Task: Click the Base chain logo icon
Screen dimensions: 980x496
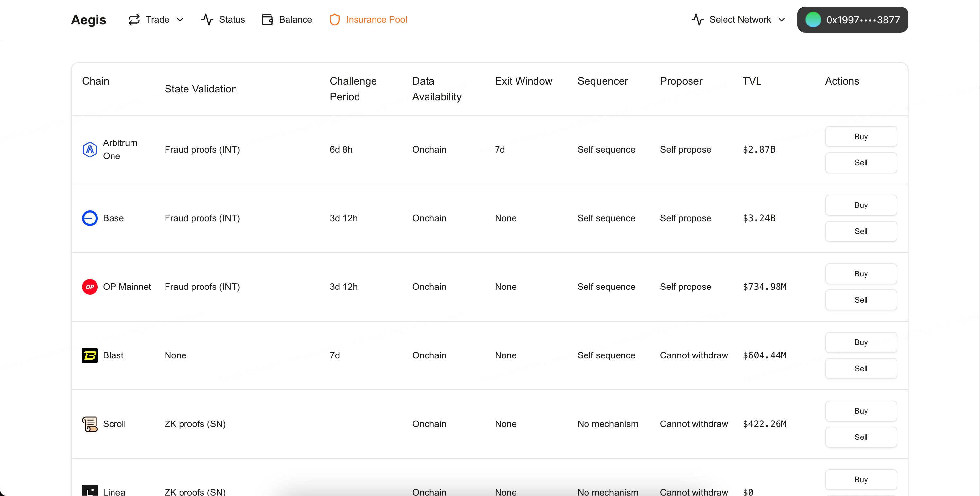Action: pyautogui.click(x=89, y=218)
